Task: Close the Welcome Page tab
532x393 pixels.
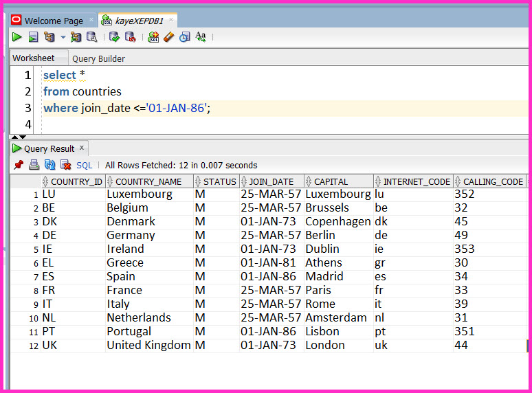Action: pyautogui.click(x=91, y=20)
